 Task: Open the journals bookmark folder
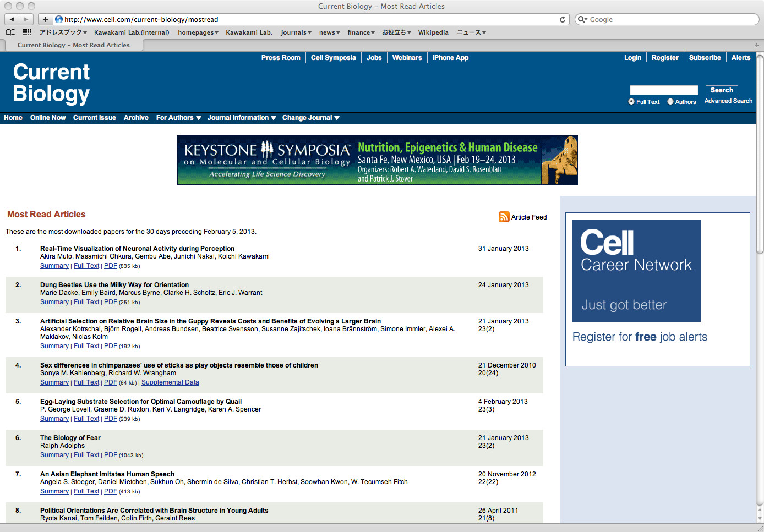[x=296, y=32]
